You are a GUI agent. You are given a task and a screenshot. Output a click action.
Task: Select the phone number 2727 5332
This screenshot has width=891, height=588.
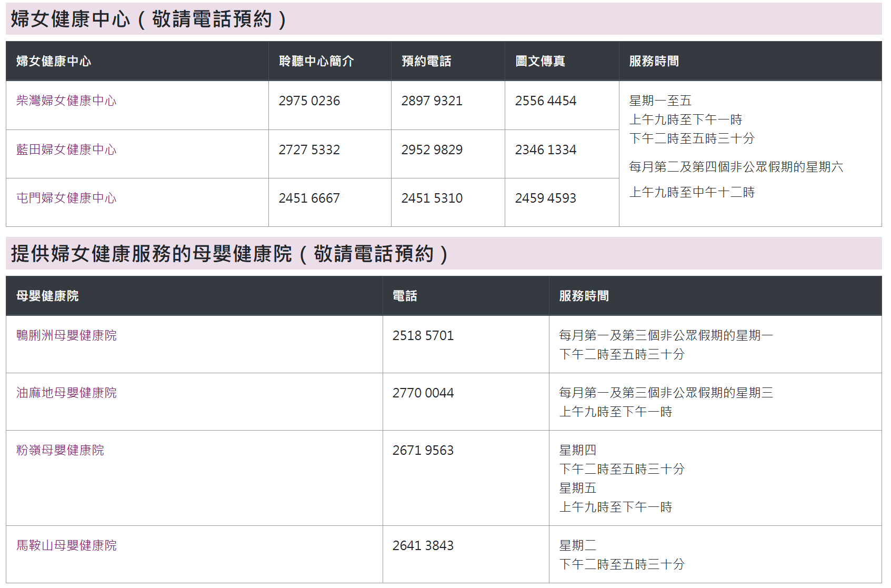(309, 150)
